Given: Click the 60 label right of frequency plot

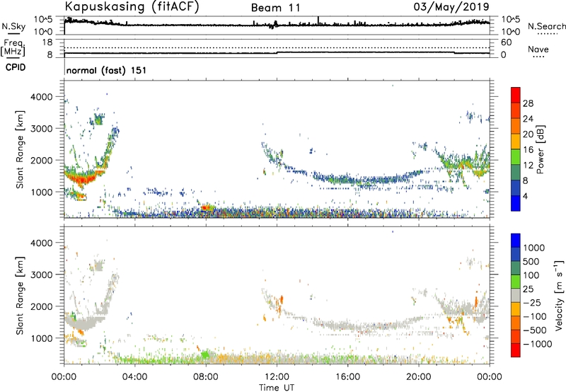Looking at the screenshot, I should (x=506, y=42).
